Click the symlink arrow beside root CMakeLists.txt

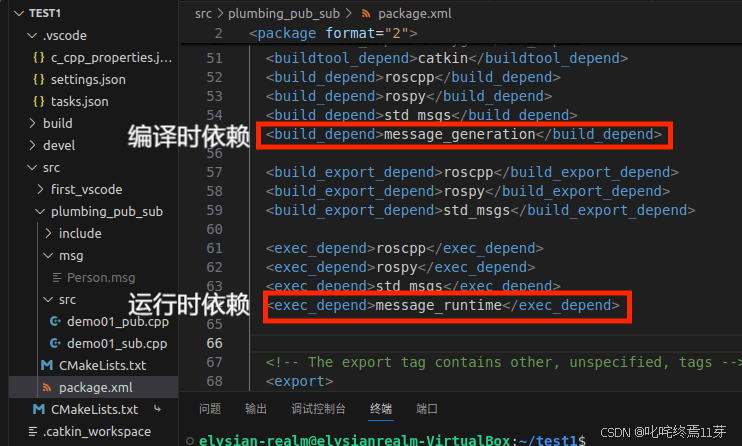(x=158, y=409)
